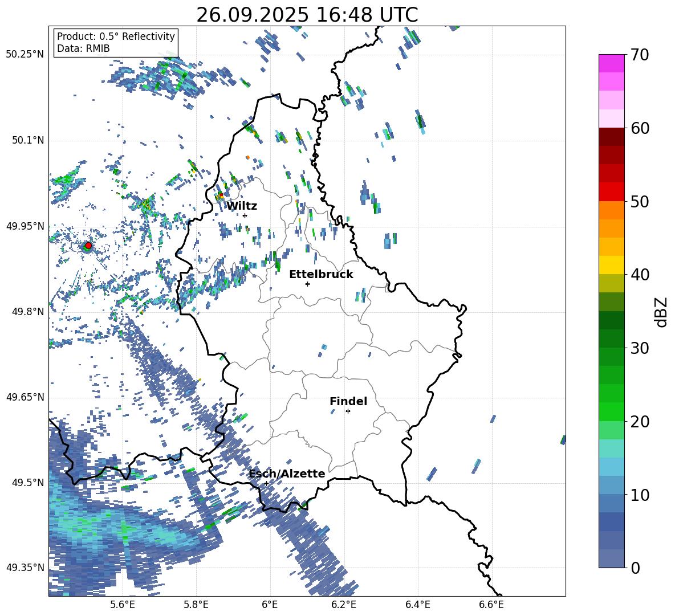Click the red radar site dot
This screenshot has width=675, height=616.
(x=88, y=246)
